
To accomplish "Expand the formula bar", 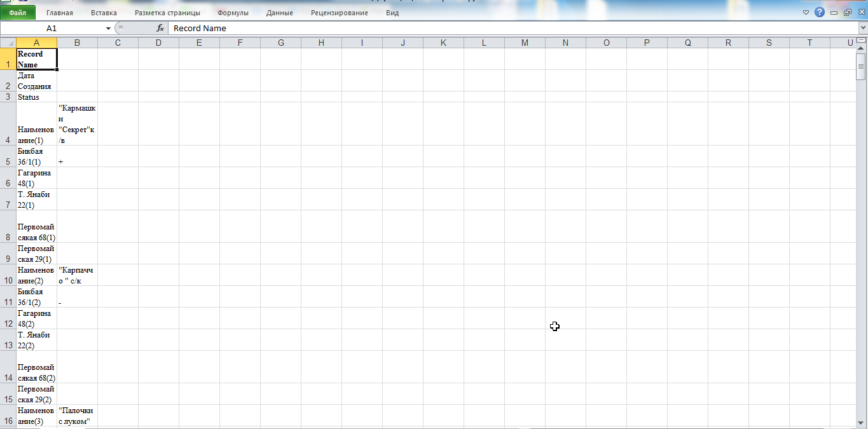I will click(862, 29).
